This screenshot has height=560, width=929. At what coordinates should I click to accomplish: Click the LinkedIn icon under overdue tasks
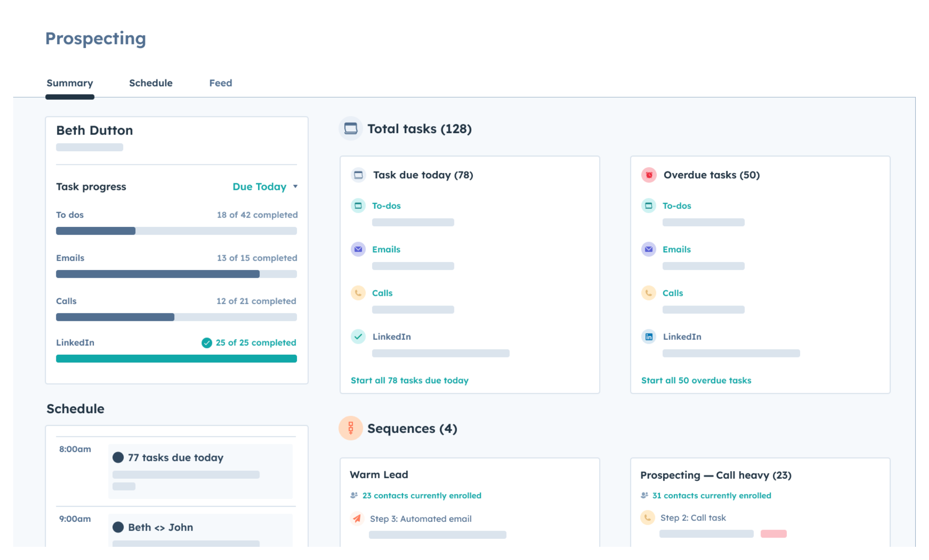(x=649, y=337)
